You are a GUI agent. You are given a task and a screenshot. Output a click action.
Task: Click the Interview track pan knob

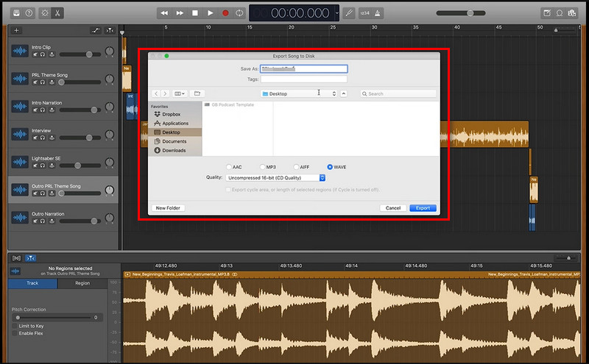[109, 135]
